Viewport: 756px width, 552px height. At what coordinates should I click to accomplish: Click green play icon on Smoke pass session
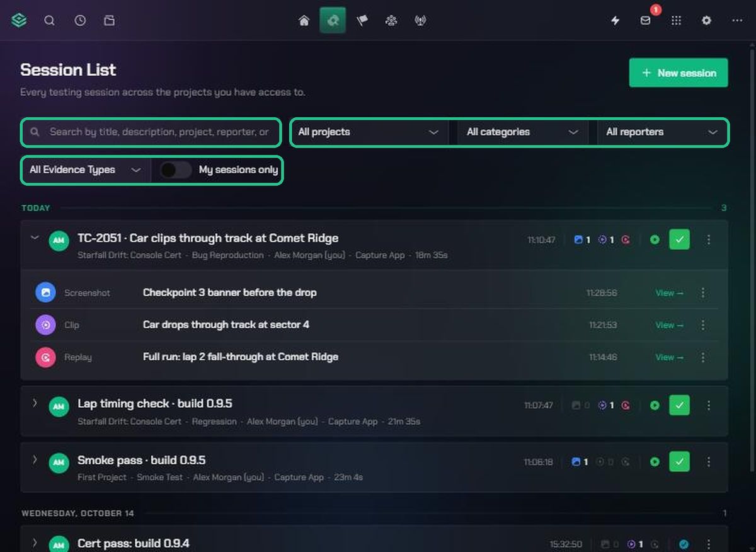tap(655, 462)
